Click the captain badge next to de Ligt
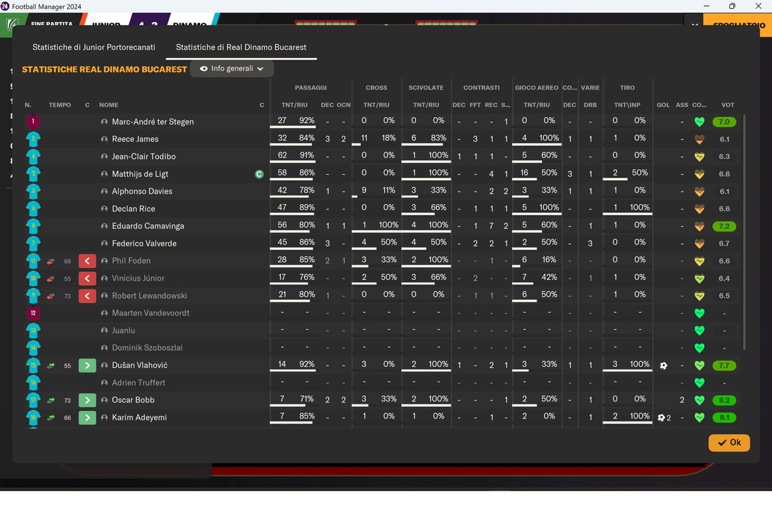This screenshot has height=532, width=772. point(259,174)
